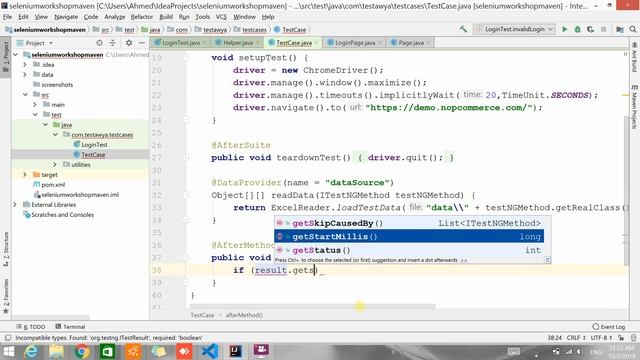This screenshot has width=640, height=360.
Task: Click TestCase in editor breadcrumb
Action: pyautogui.click(x=202, y=315)
